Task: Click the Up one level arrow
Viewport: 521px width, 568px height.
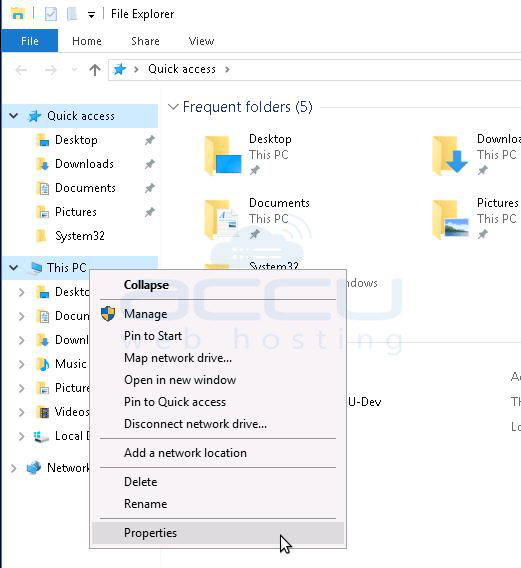Action: (95, 70)
